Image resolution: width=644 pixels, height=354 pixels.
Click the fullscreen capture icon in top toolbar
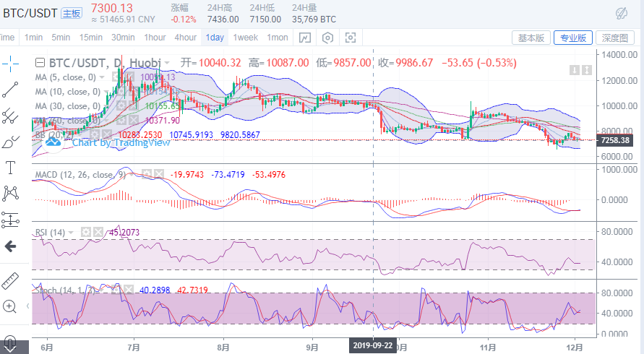351,38
